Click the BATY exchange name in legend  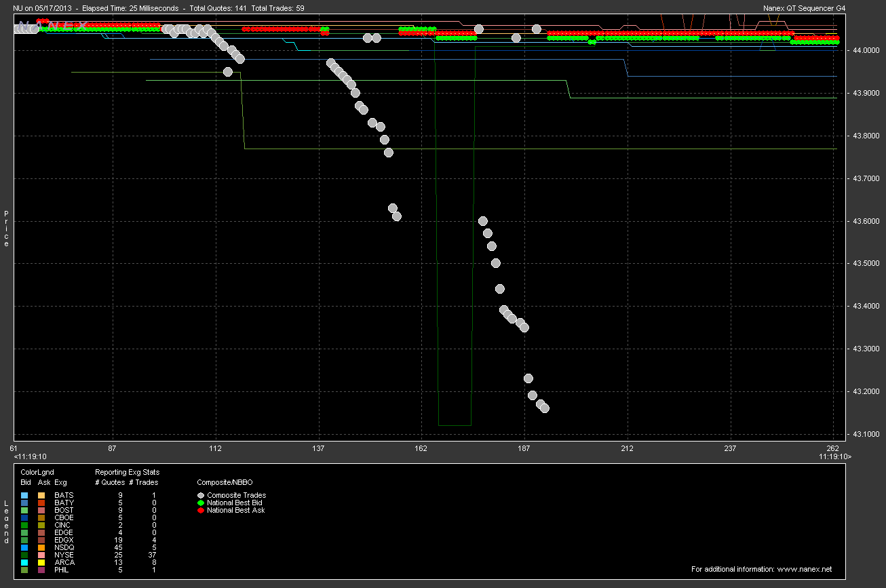64,503
